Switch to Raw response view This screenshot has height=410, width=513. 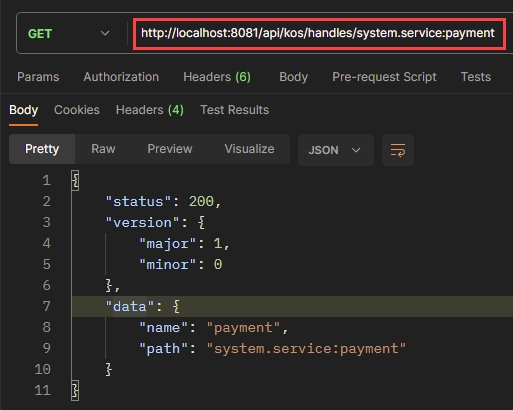click(103, 149)
